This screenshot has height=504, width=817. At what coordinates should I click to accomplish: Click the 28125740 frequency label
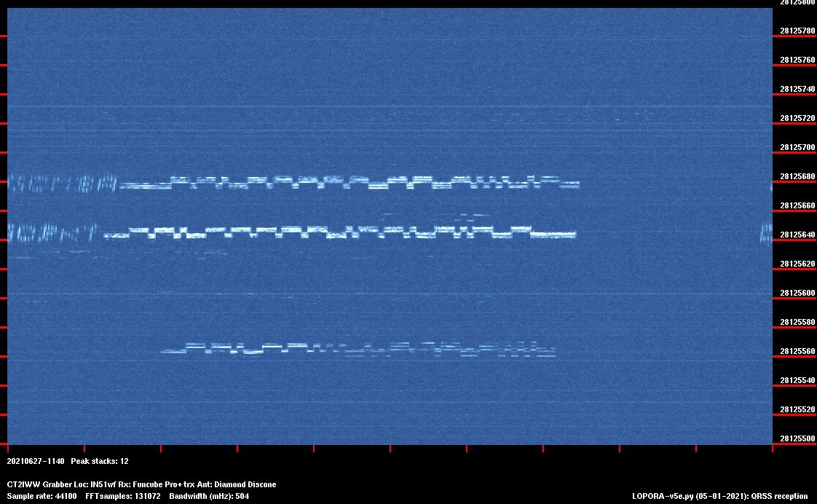click(797, 90)
